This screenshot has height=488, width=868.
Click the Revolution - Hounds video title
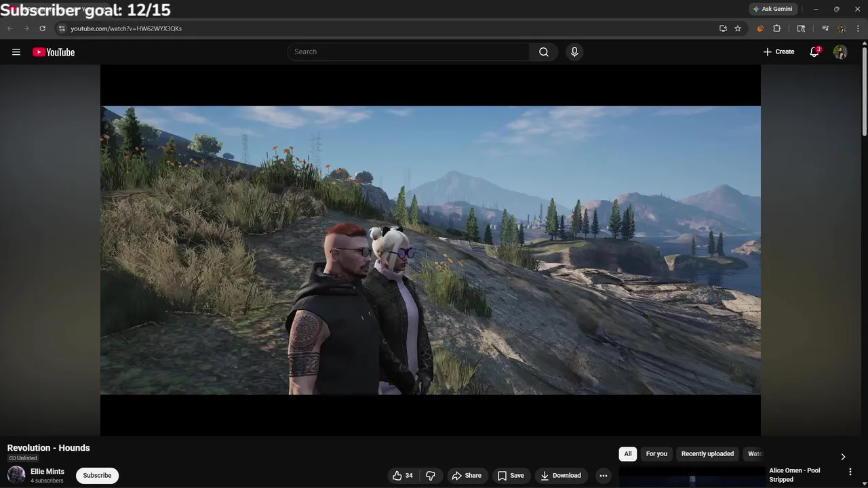(x=49, y=448)
